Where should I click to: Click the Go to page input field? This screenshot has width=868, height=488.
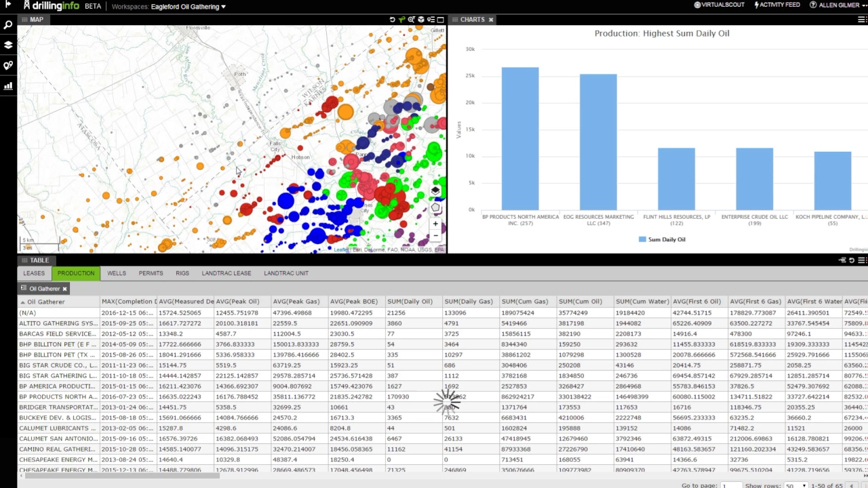(x=731, y=485)
